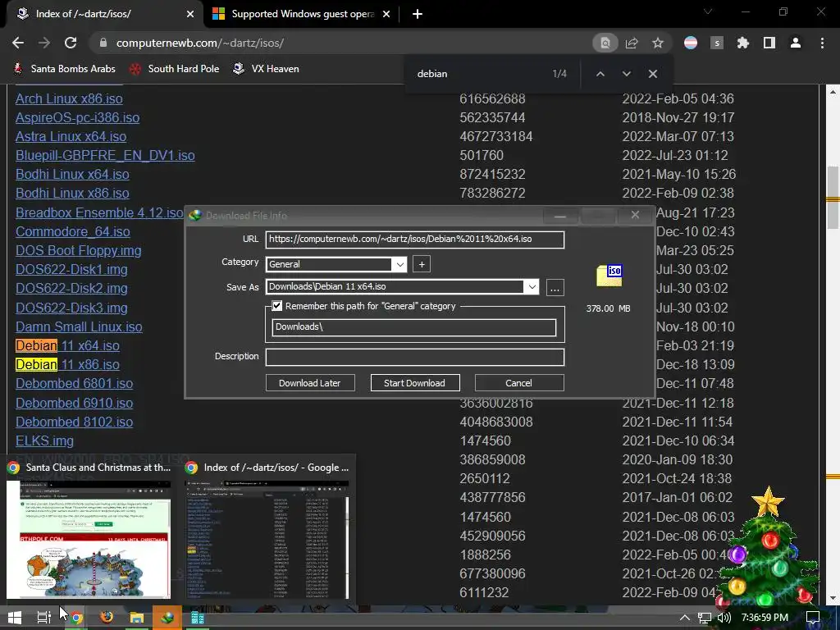Reload the current page

[x=71, y=43]
